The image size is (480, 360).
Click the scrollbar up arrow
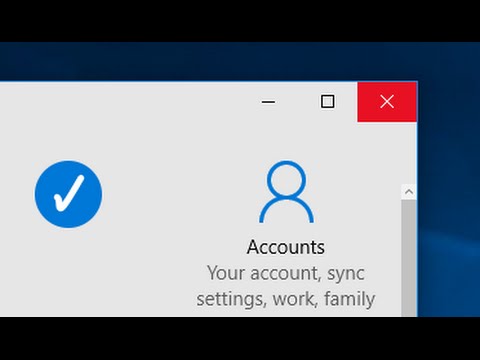coord(409,192)
